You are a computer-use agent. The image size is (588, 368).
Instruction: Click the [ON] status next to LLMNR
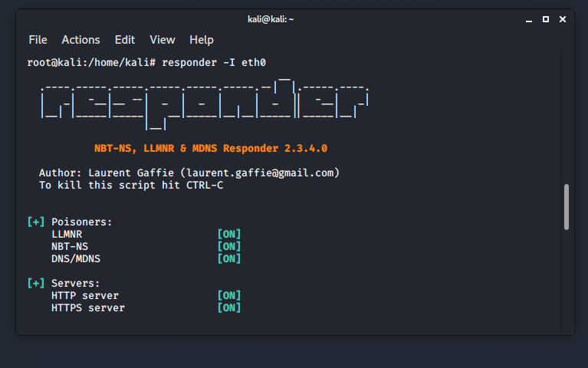coord(229,234)
